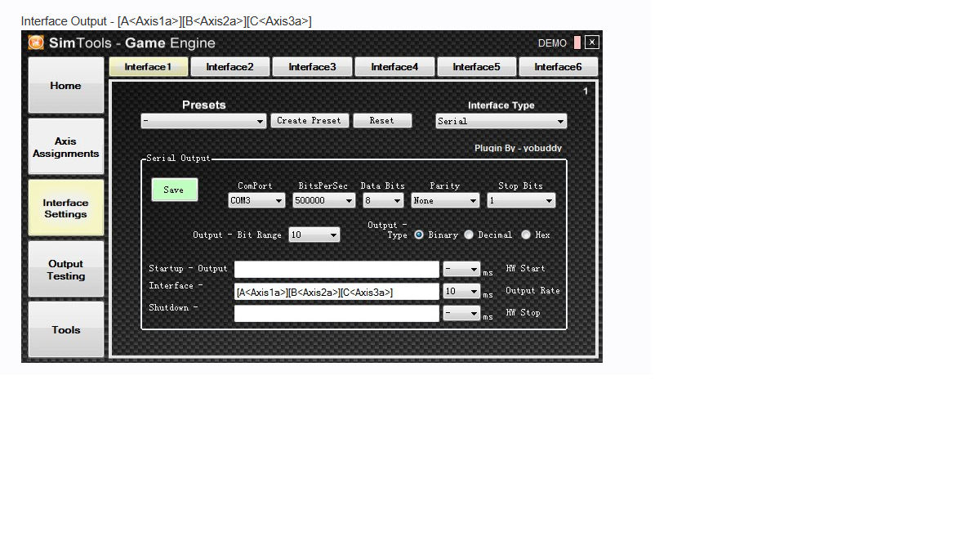Open the Interface Type dropdown

(x=501, y=121)
